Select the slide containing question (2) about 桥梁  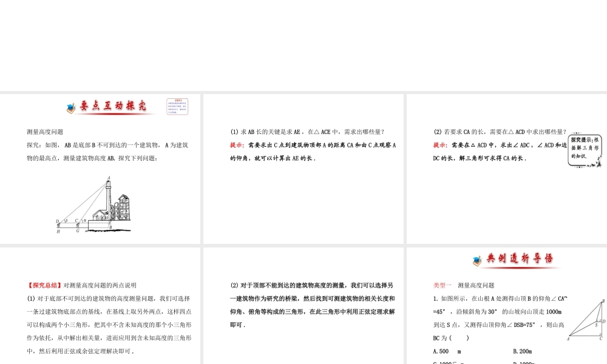pyautogui.click(x=303, y=305)
